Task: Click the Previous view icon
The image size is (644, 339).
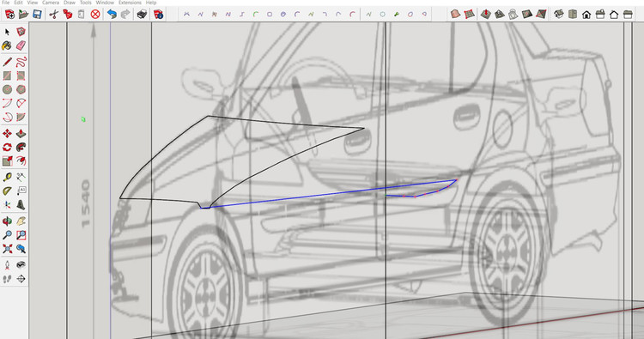Action: click(21, 249)
